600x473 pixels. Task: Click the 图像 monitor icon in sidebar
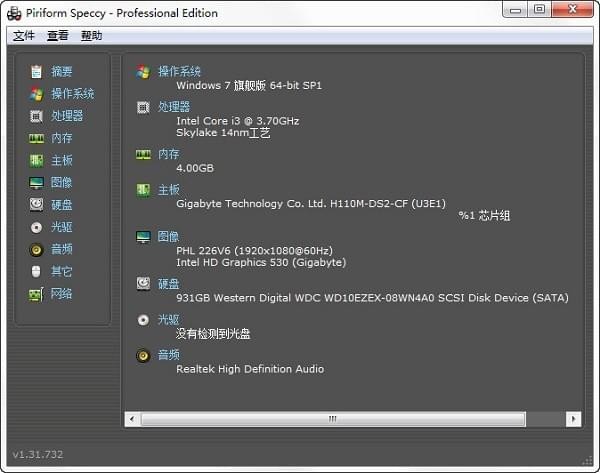coord(36,183)
